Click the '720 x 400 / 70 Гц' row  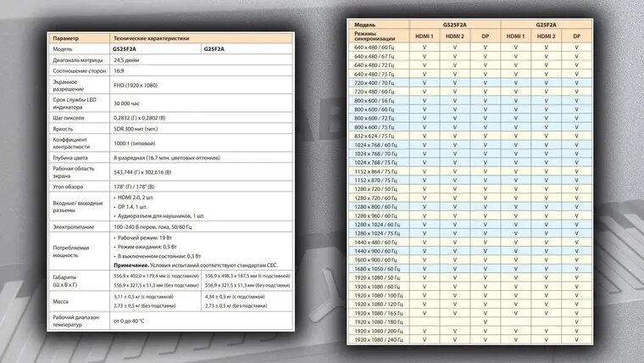tap(469, 82)
